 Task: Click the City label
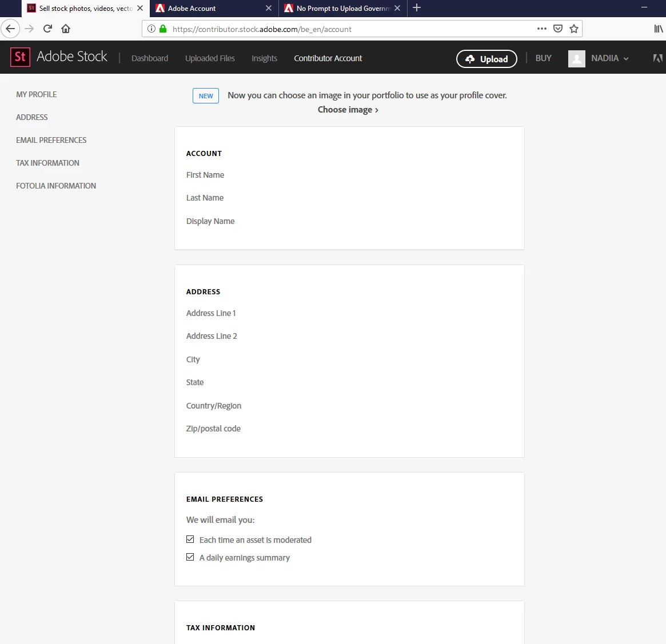[x=193, y=359]
